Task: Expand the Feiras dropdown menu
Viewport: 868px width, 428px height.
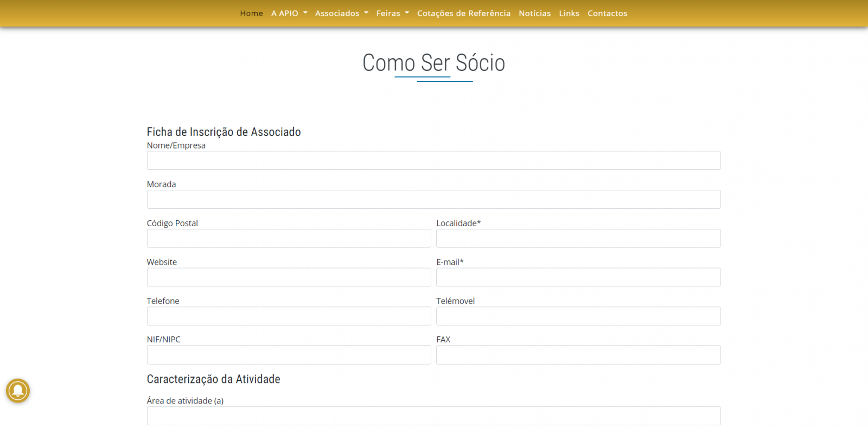Action: [x=392, y=13]
